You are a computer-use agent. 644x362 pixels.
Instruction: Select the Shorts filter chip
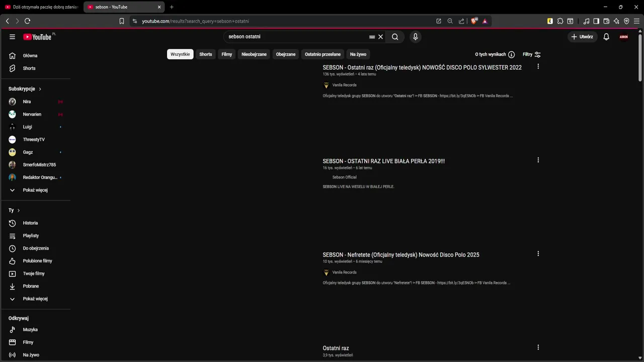point(206,54)
